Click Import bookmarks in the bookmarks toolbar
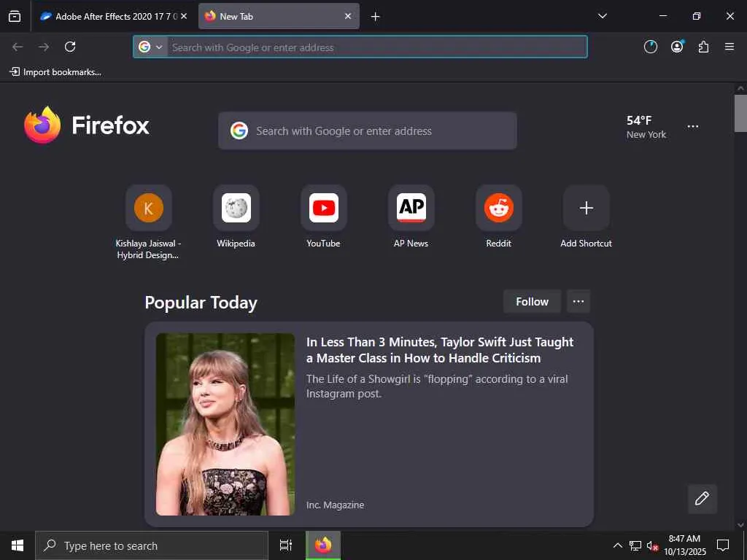This screenshot has height=560, width=747. click(x=55, y=72)
